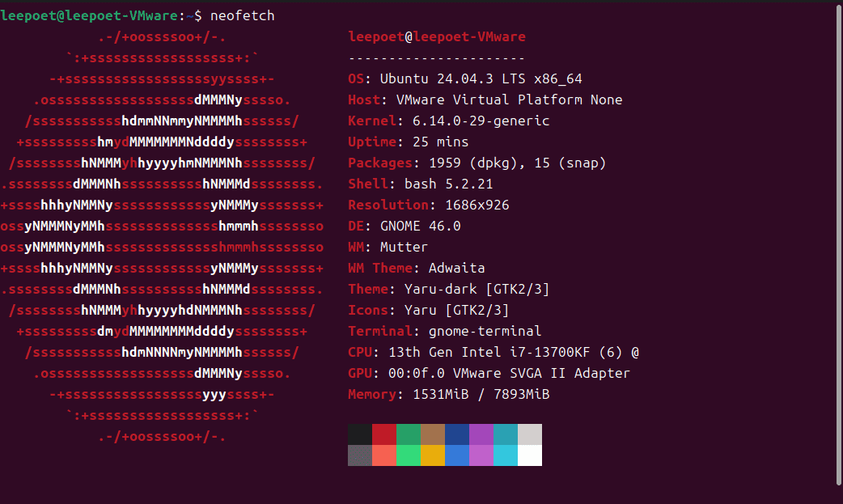843x504 pixels.
Task: Click the terminal's vertical scrollbar
Action: pos(837,243)
